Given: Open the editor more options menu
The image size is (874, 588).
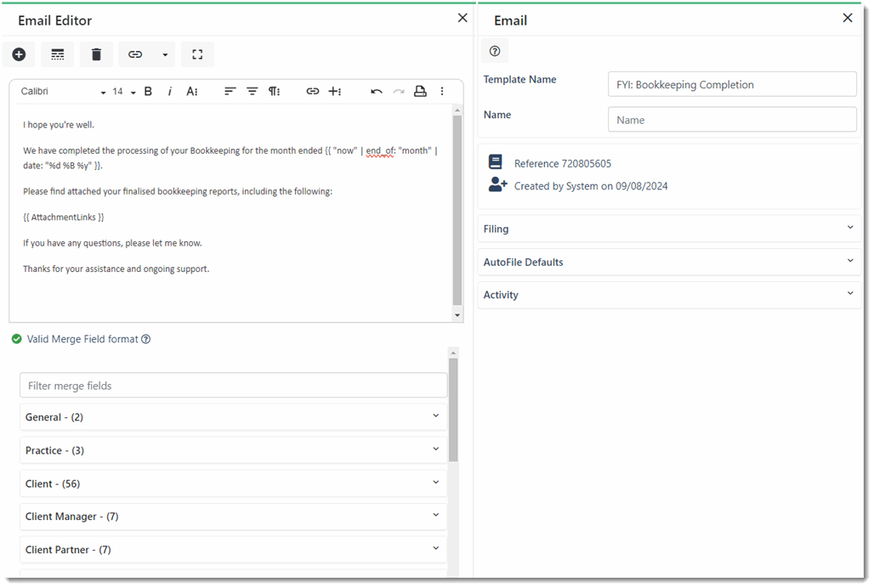Looking at the screenshot, I should pyautogui.click(x=442, y=91).
